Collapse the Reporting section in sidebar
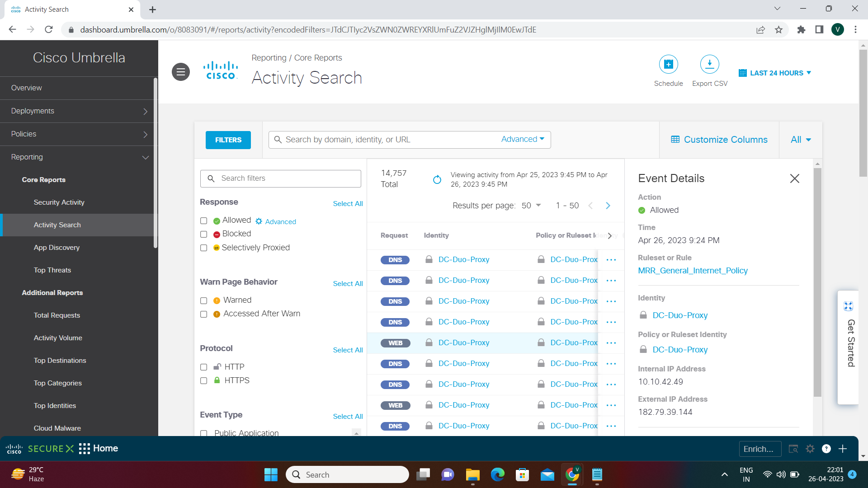The image size is (868, 488). coord(145,157)
